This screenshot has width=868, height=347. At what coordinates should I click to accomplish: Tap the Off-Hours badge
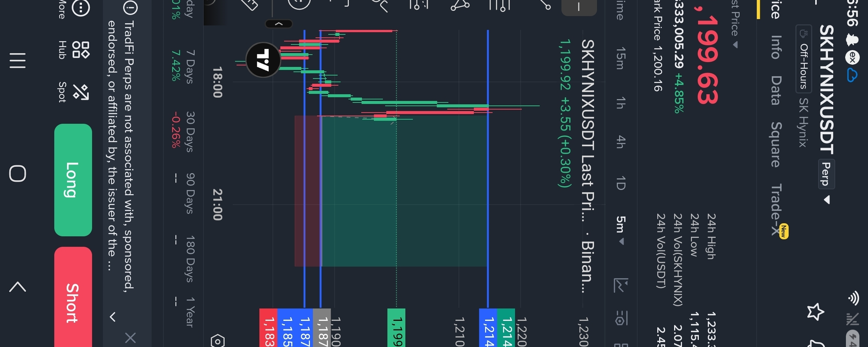point(803,59)
